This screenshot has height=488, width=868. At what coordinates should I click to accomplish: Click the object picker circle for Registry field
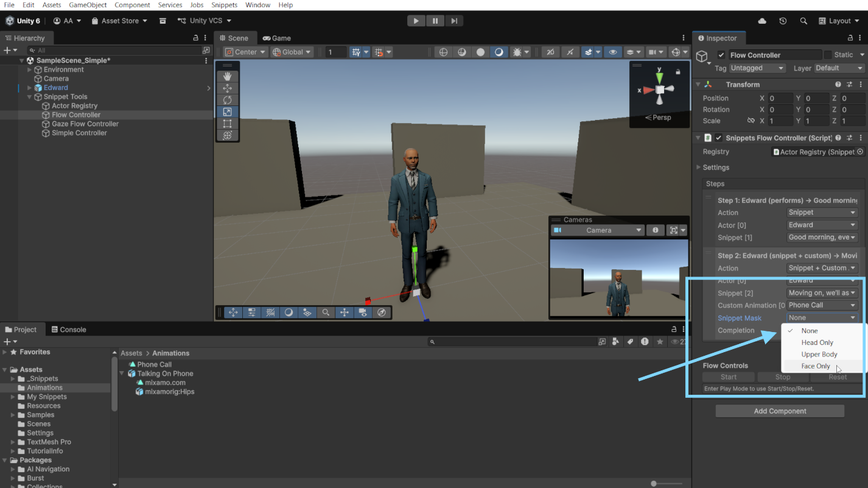point(860,152)
